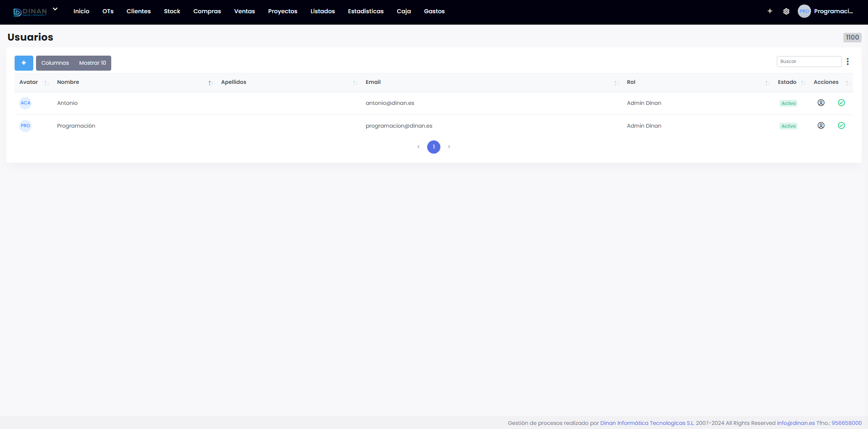Sort the table by Nombre column
The width and height of the screenshot is (868, 429).
pos(68,83)
